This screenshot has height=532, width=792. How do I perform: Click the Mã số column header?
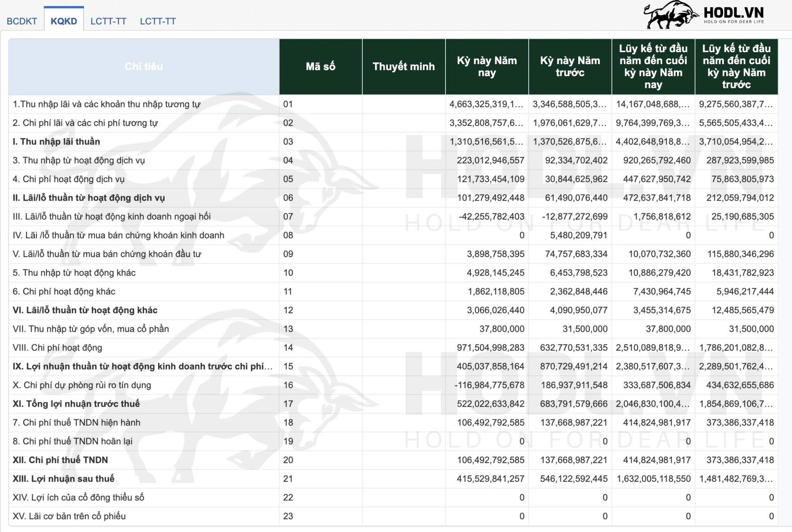[320, 66]
